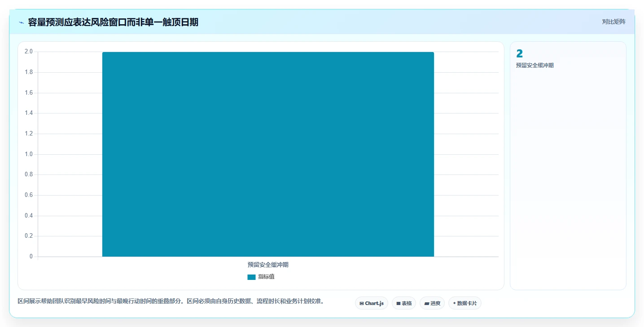Click the title 容量预测应表达风险窗口而非单一触顶日期
Screen dimensions: 644x327
[x=113, y=22]
